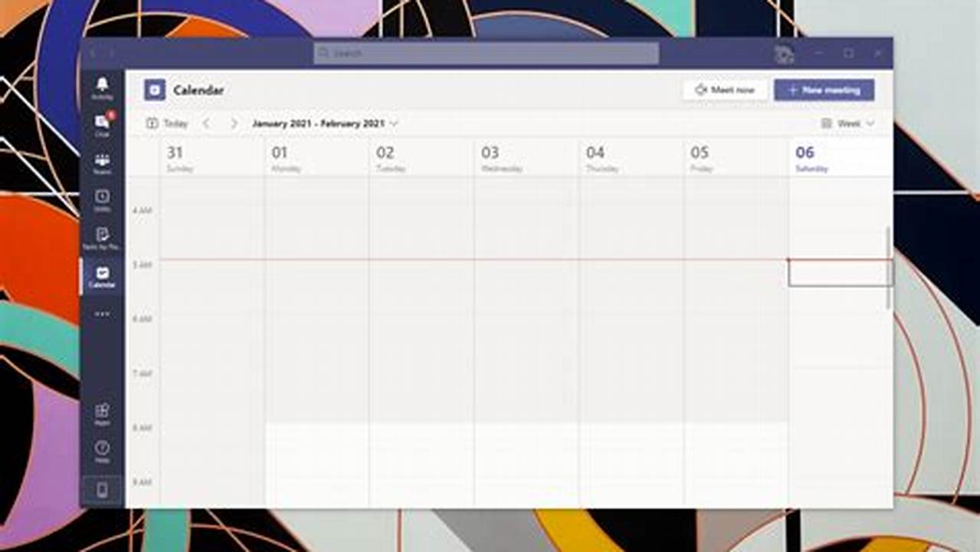Expand the Week view dropdown
Image resolution: width=980 pixels, height=552 pixels.
847,123
